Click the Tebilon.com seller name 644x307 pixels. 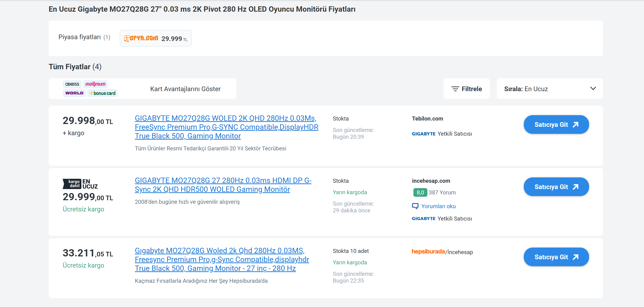pyautogui.click(x=427, y=119)
